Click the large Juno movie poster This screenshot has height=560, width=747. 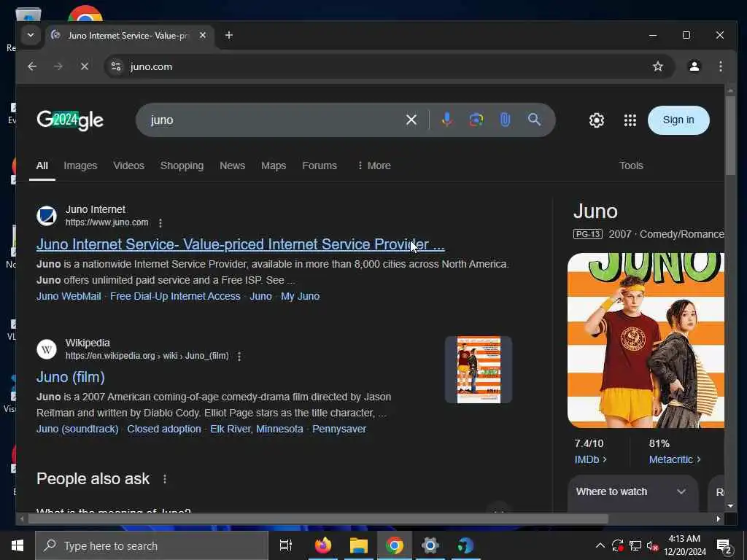click(646, 341)
